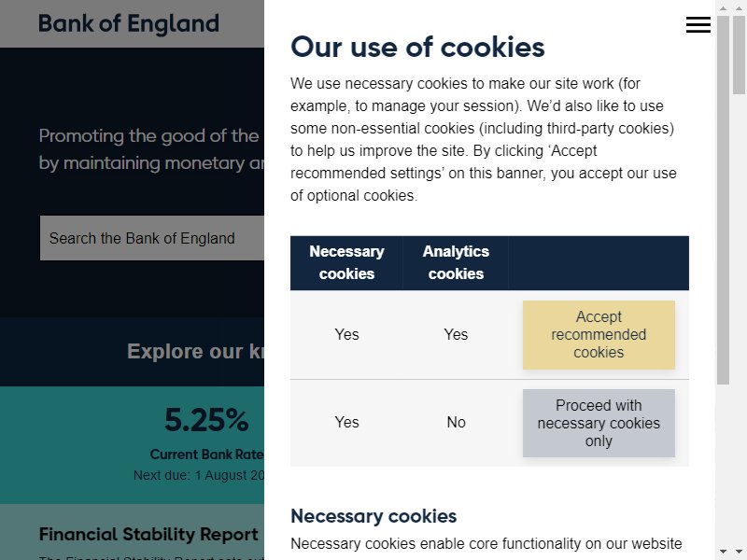
Task: Click the Current Bank Rate label
Action: (x=206, y=455)
